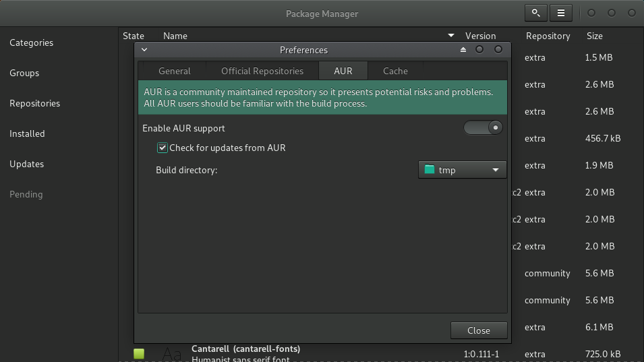Screen dimensions: 644x362
Task: Click the Name column sort arrow
Action: click(x=451, y=36)
